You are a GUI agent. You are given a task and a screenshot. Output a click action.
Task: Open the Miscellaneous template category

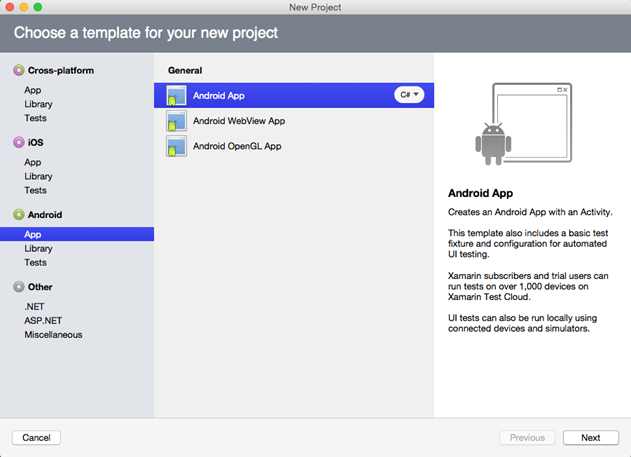53,335
